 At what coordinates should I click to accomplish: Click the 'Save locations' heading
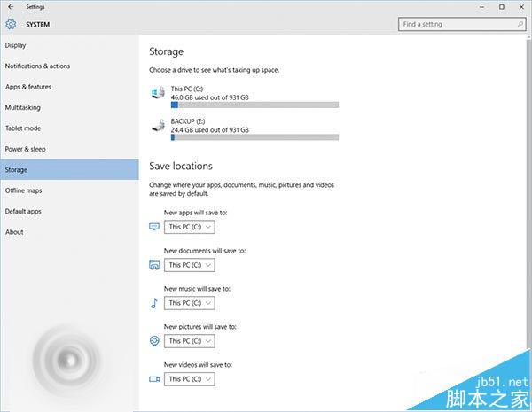pyautogui.click(x=181, y=166)
